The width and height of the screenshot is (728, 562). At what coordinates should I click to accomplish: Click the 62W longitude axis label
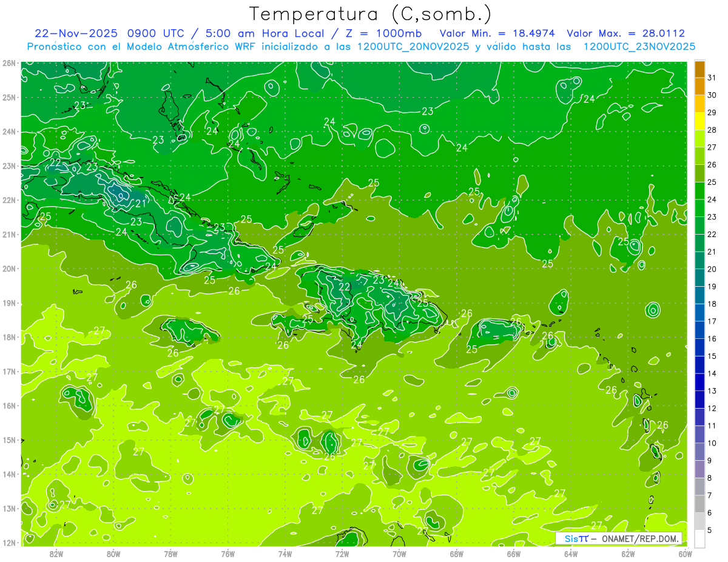tap(628, 554)
